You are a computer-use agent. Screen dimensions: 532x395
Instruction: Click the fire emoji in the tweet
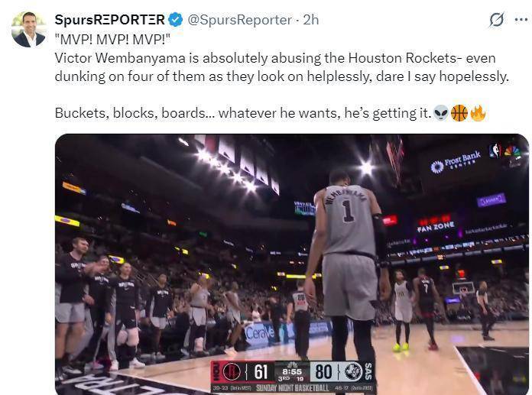tap(478, 113)
